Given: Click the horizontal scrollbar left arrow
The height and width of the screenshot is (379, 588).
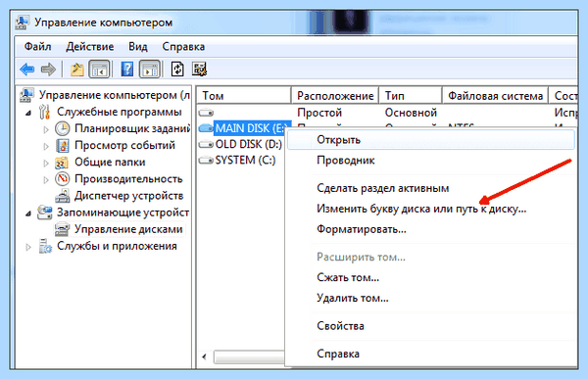Looking at the screenshot, I should [x=204, y=356].
